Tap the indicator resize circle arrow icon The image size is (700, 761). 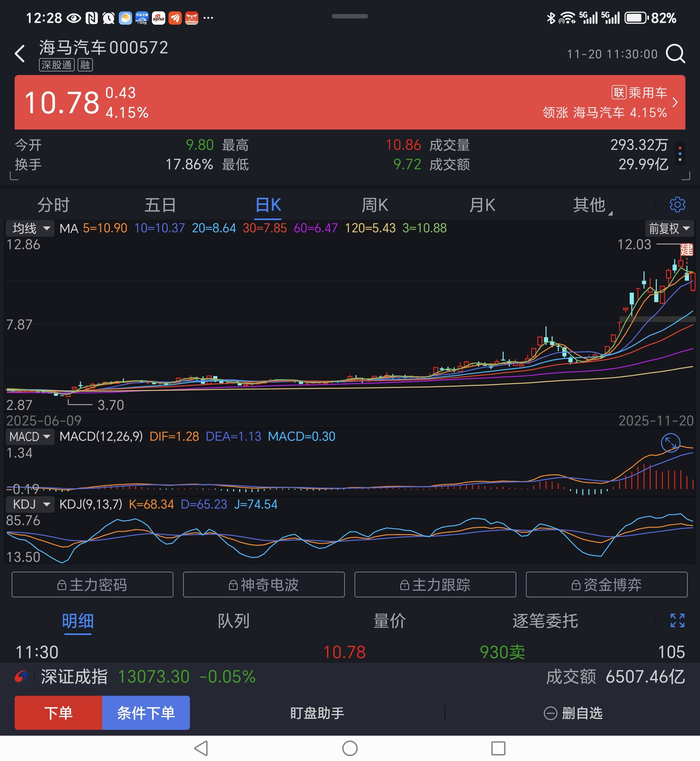[x=670, y=443]
